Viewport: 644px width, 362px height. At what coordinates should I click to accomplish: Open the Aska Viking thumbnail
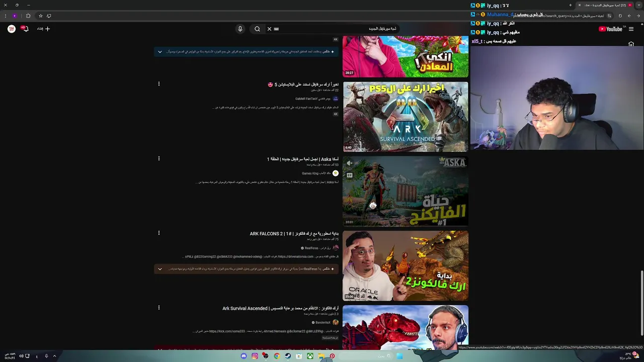tap(406, 191)
